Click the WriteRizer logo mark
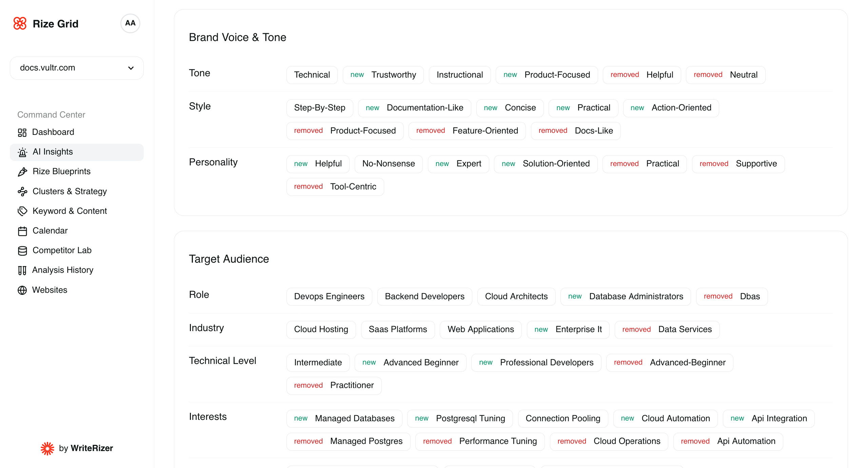868x468 pixels. coord(47,448)
